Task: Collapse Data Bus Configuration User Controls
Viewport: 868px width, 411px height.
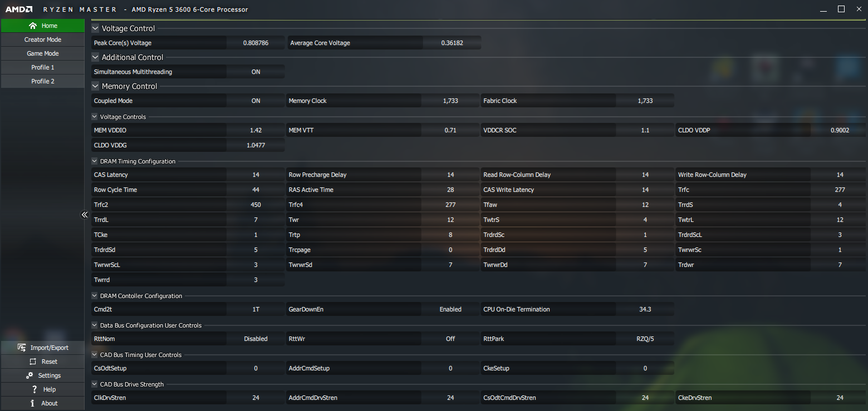Action: pyautogui.click(x=94, y=325)
